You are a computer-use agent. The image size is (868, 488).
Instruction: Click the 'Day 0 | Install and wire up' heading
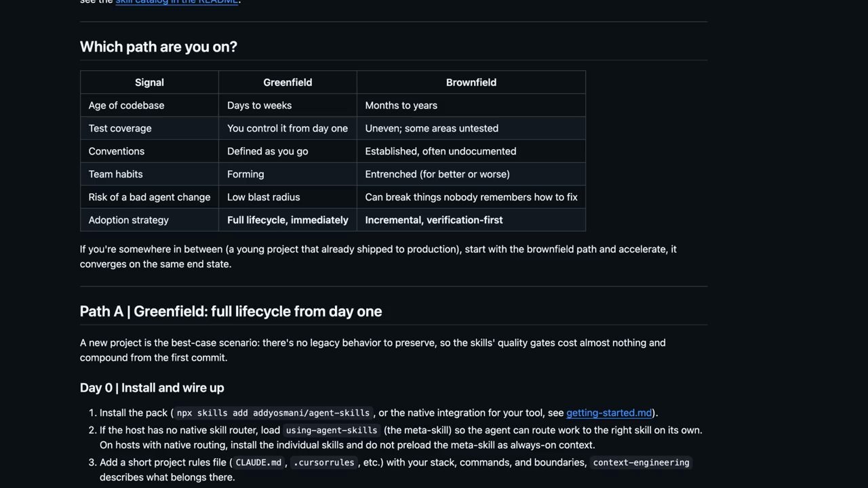152,388
